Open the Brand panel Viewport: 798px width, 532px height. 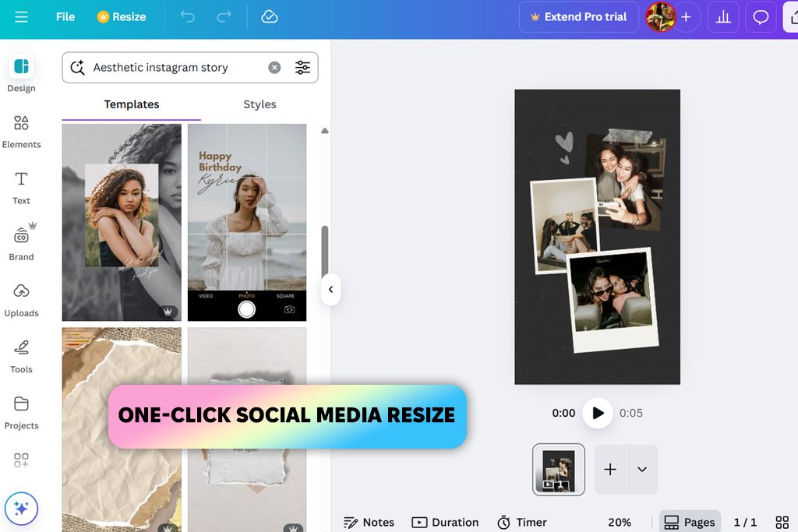pyautogui.click(x=21, y=242)
